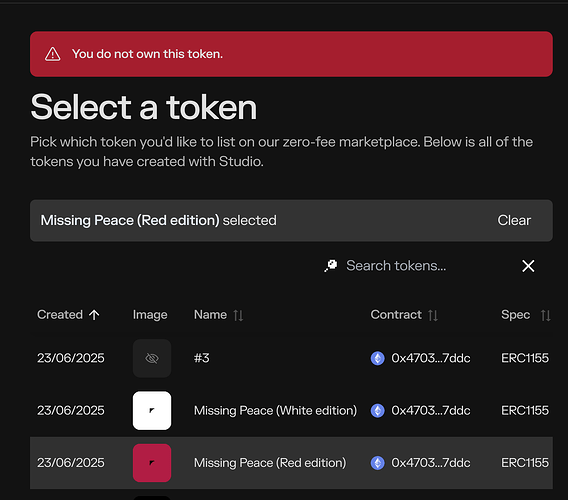
Task: Click Missing Peace (Red edition) name
Action: (x=270, y=463)
